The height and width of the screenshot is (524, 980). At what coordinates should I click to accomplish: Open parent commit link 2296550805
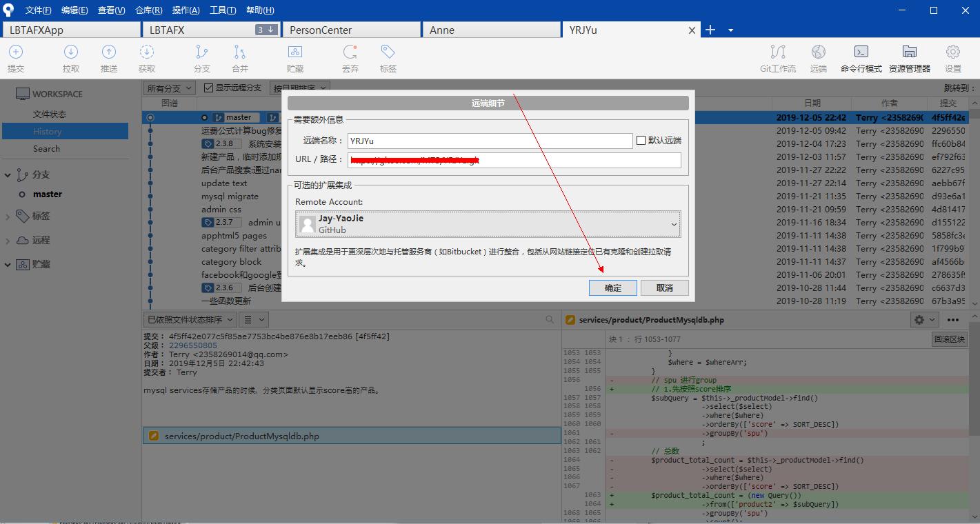tap(193, 345)
